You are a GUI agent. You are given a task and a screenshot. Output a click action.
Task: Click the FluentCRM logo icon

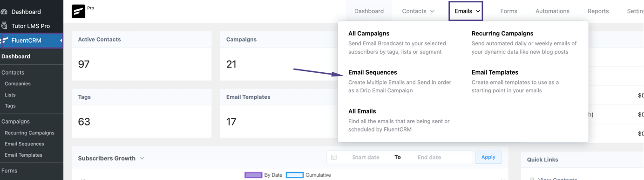(x=78, y=11)
